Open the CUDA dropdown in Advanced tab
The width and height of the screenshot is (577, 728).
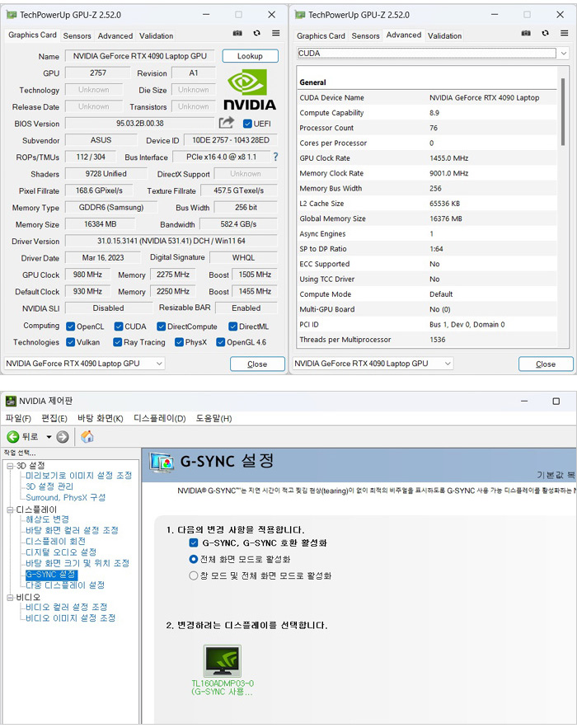[x=564, y=53]
